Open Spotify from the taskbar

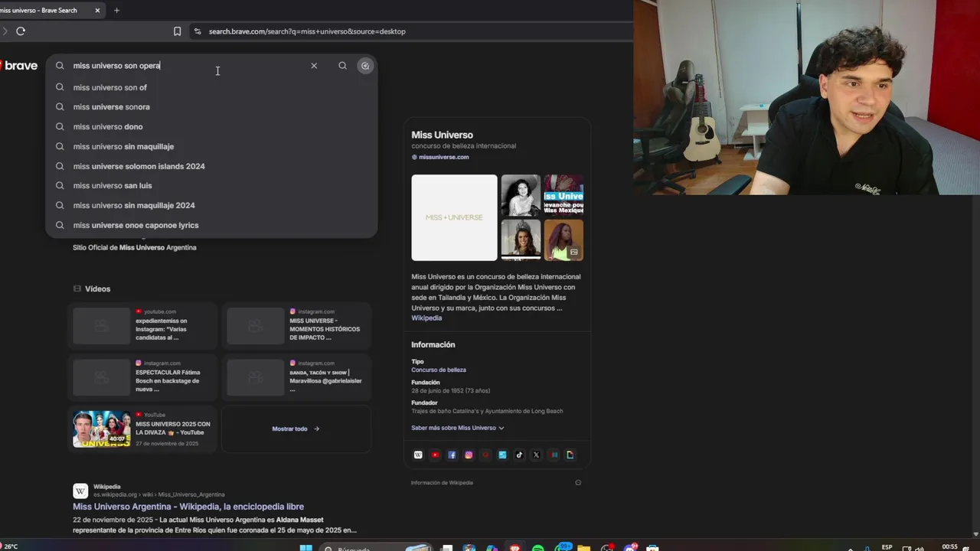coord(537,548)
